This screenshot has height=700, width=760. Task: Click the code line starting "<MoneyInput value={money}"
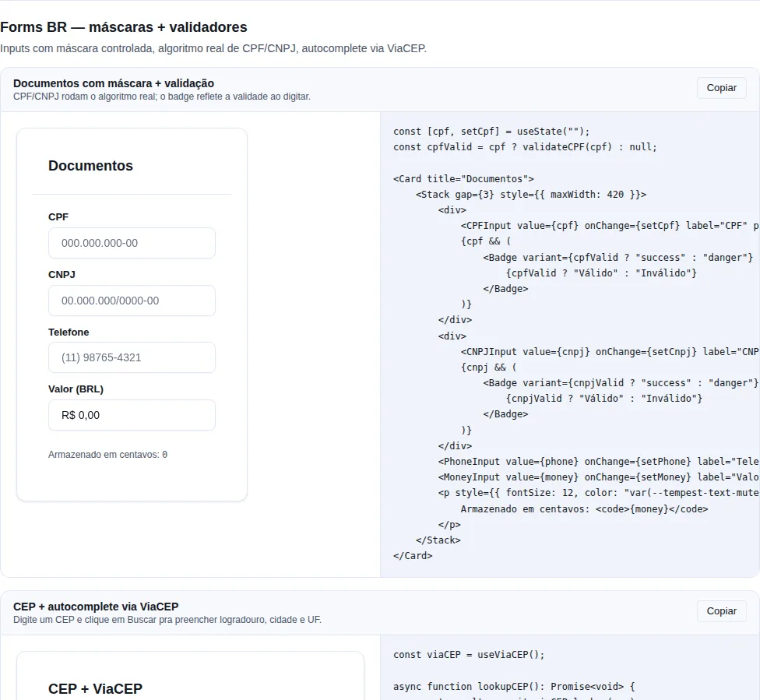[x=599, y=477]
